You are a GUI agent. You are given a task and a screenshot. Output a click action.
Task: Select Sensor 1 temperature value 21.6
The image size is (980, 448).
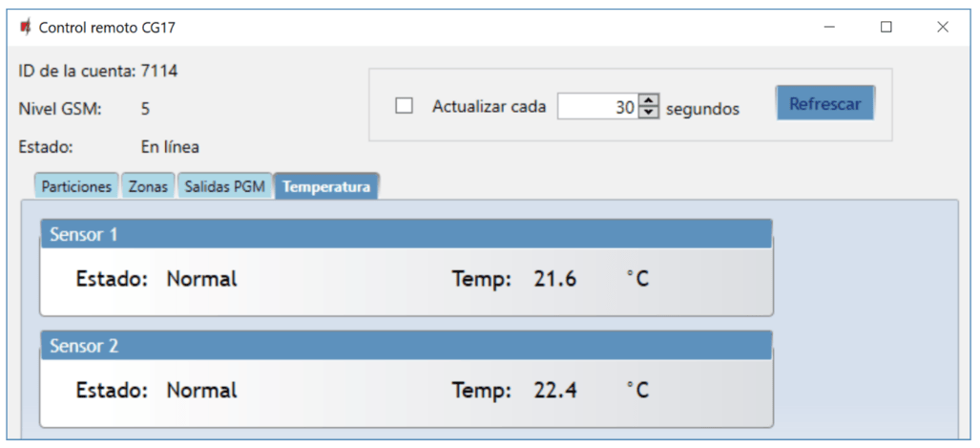(555, 280)
